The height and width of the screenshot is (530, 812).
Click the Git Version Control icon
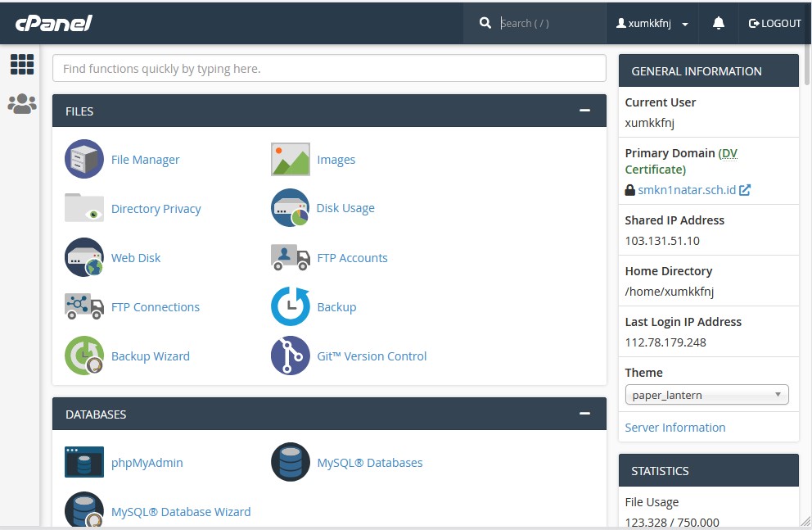click(291, 356)
